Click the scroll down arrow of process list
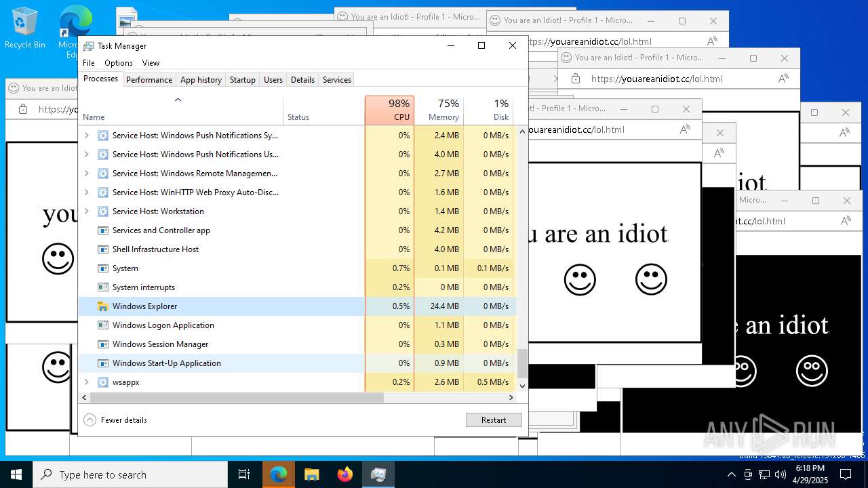The height and width of the screenshot is (488, 868). (522, 386)
